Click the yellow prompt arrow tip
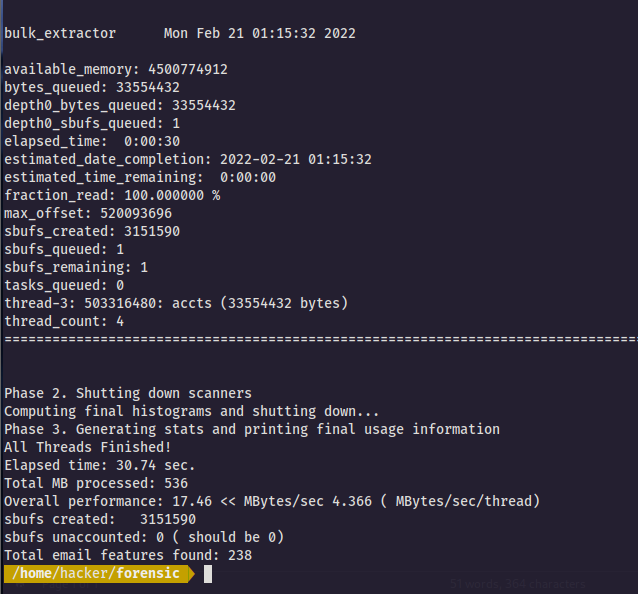The height and width of the screenshot is (594, 638). click(x=191, y=574)
